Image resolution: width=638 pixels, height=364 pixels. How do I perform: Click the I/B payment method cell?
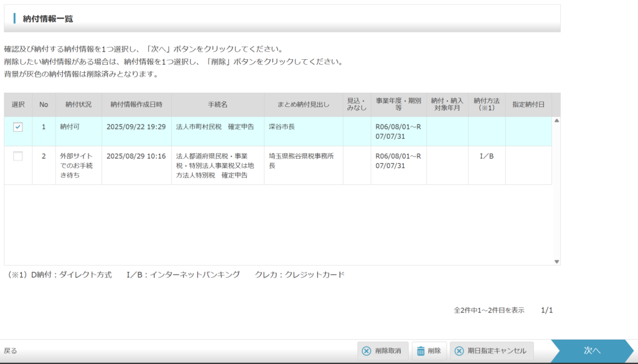click(487, 156)
